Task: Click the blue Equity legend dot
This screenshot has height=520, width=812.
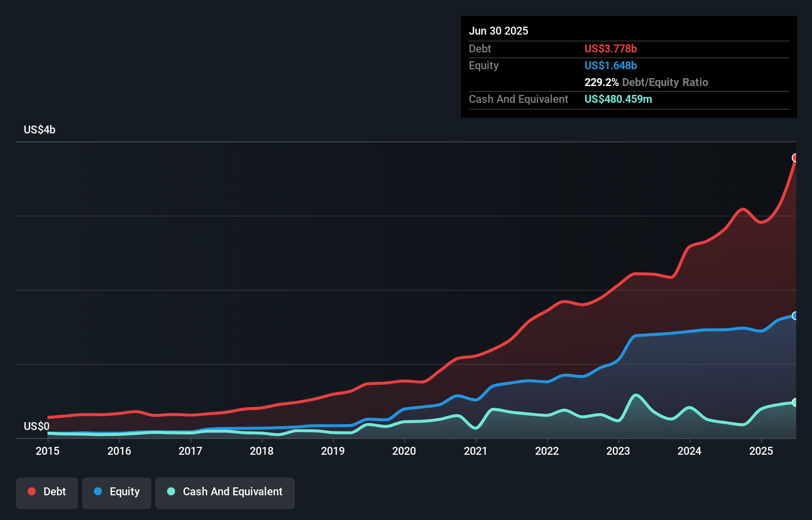Action: click(98, 491)
